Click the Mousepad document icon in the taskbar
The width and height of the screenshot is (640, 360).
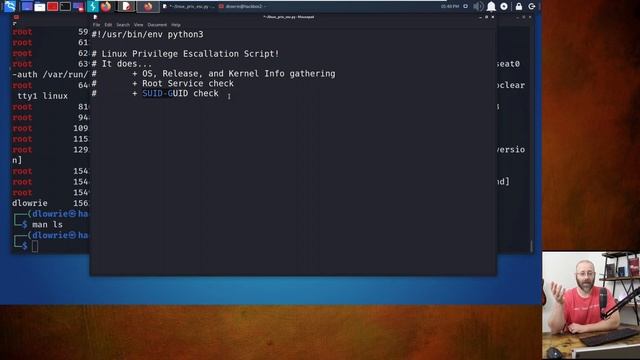pos(127,6)
